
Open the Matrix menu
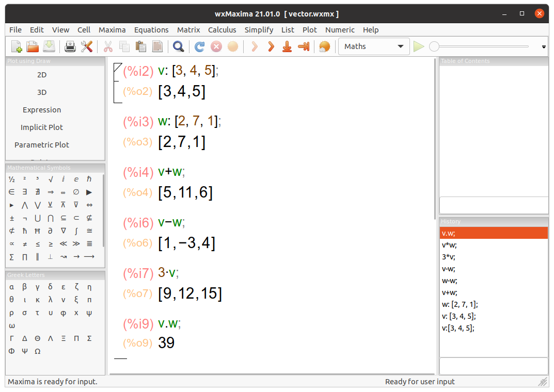pyautogui.click(x=188, y=29)
